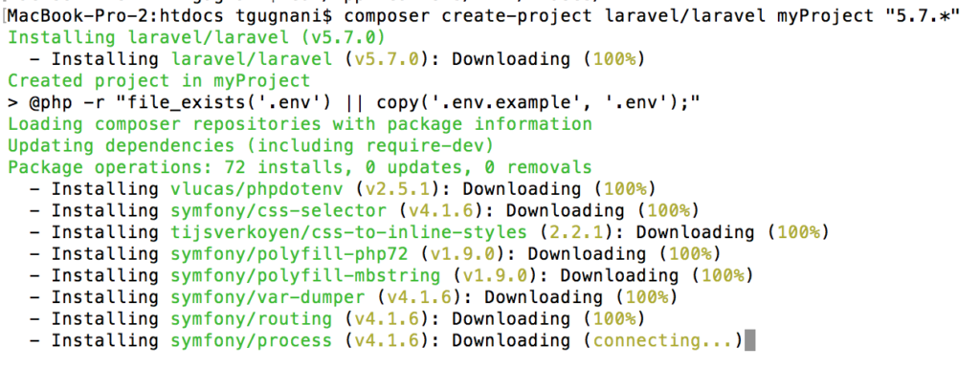Click the Updating dependencies line

click(251, 146)
